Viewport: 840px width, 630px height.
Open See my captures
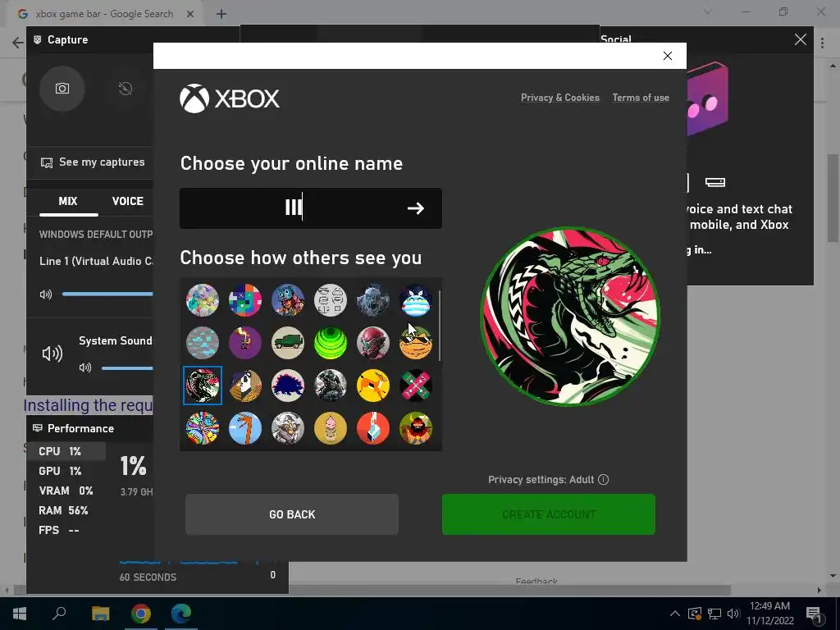click(93, 162)
